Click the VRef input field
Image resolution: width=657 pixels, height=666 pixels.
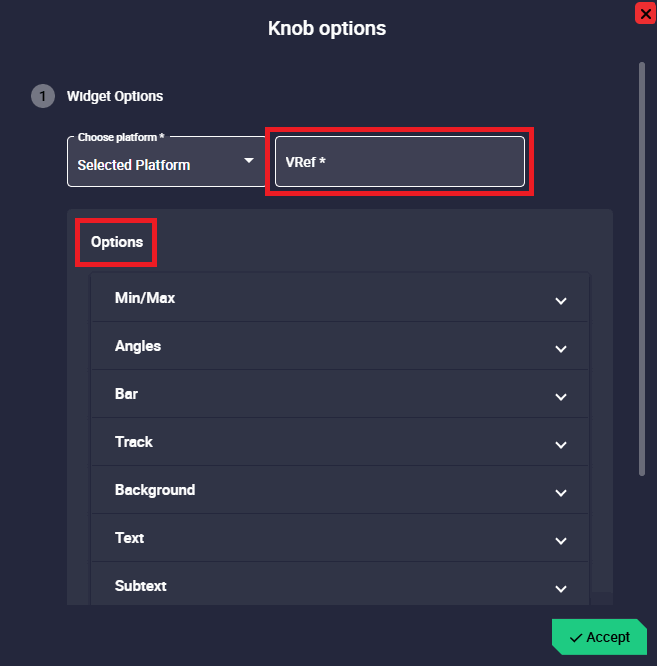click(399, 162)
